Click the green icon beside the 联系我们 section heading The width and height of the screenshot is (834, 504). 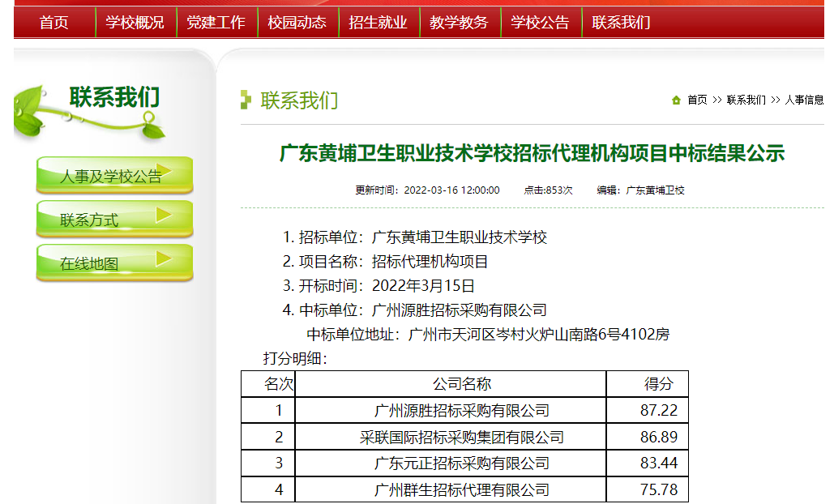tap(246, 100)
